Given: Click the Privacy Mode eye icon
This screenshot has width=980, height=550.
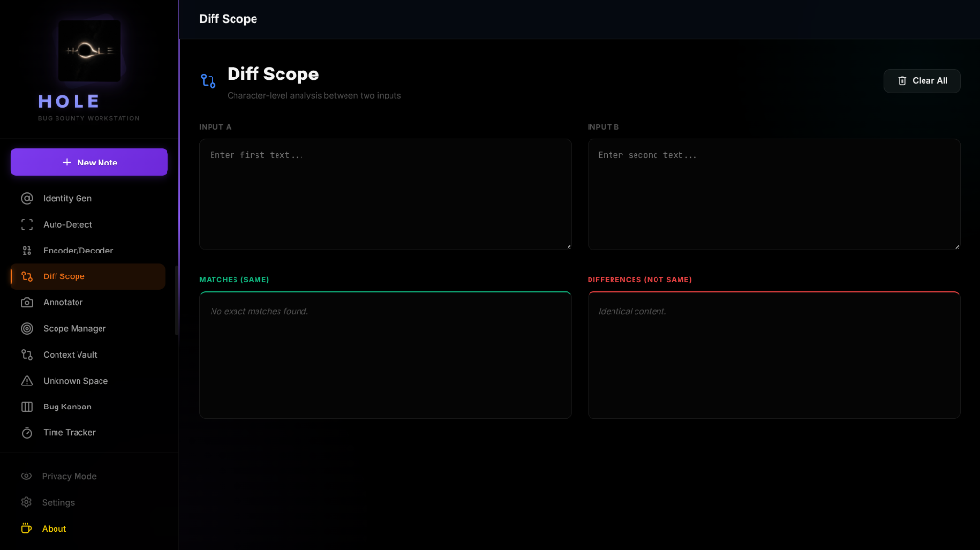Looking at the screenshot, I should [x=26, y=476].
